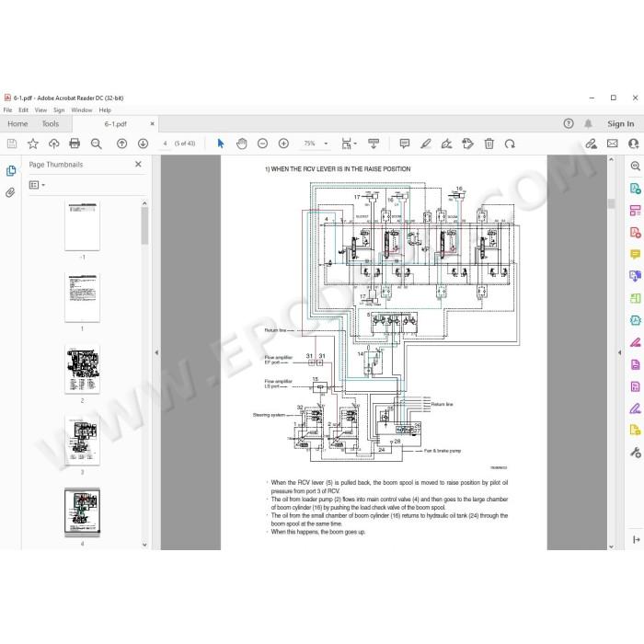
Task: Select the Hand pan tool
Action: point(241,144)
